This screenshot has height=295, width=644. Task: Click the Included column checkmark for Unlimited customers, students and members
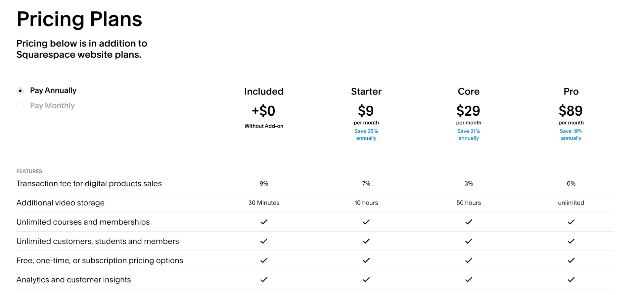[264, 241]
